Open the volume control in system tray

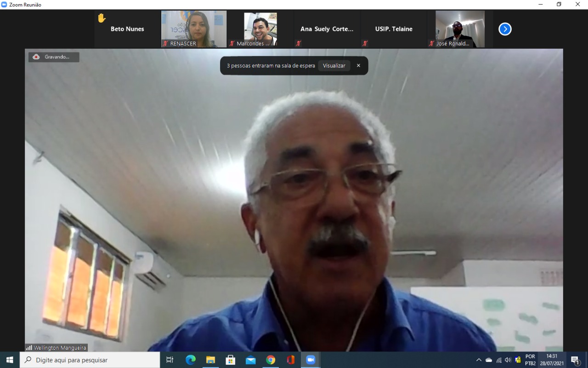point(508,360)
